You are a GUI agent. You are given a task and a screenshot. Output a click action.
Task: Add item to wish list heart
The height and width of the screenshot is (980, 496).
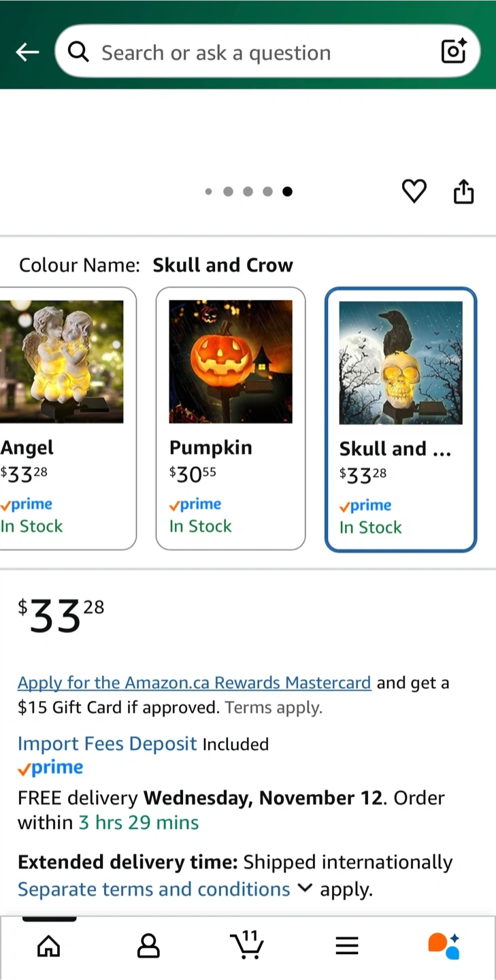pyautogui.click(x=414, y=191)
